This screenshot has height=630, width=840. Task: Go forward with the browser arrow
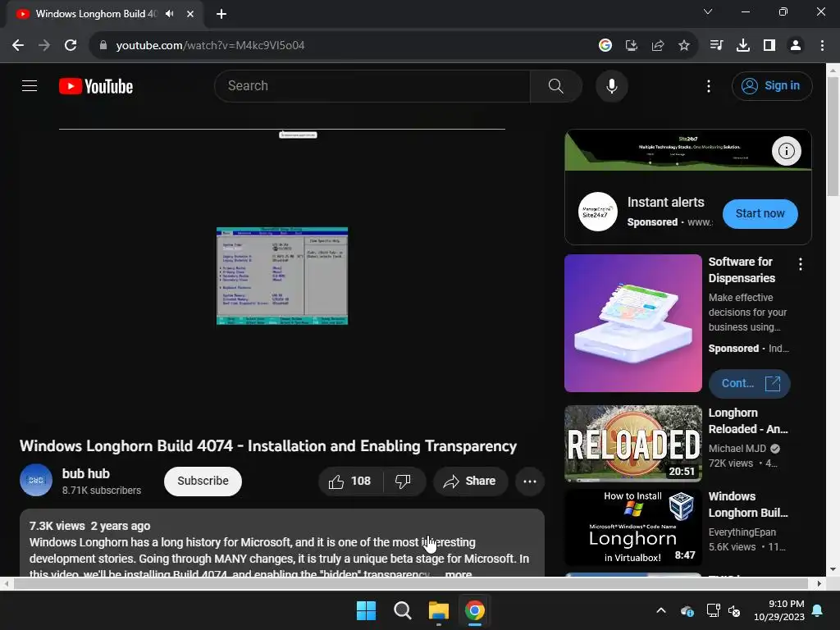(x=44, y=46)
